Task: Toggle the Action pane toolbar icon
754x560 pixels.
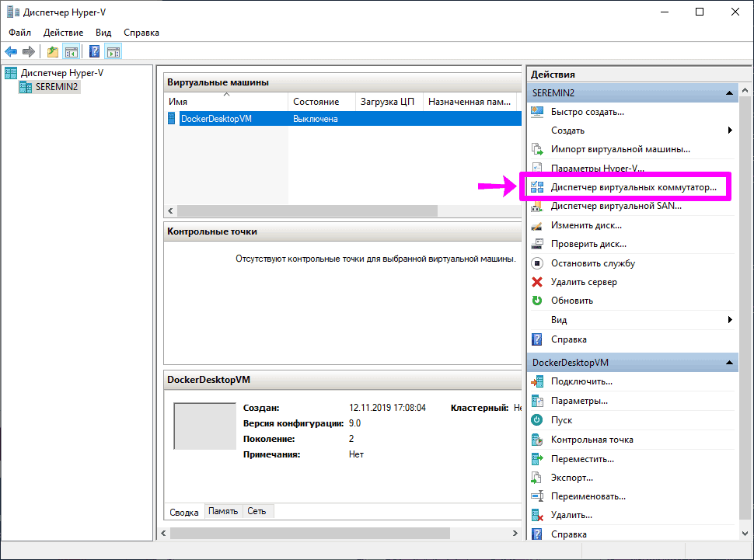Action: pos(113,51)
